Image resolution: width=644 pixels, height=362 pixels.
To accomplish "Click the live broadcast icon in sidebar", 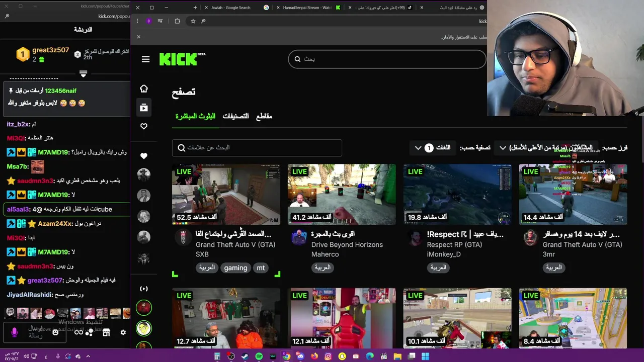I will [144, 289].
